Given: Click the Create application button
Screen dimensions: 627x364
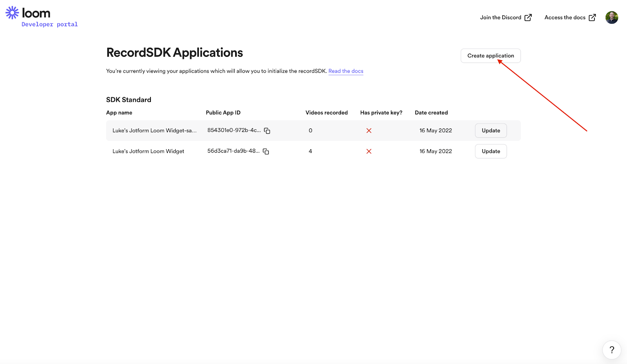Looking at the screenshot, I should pos(491,56).
